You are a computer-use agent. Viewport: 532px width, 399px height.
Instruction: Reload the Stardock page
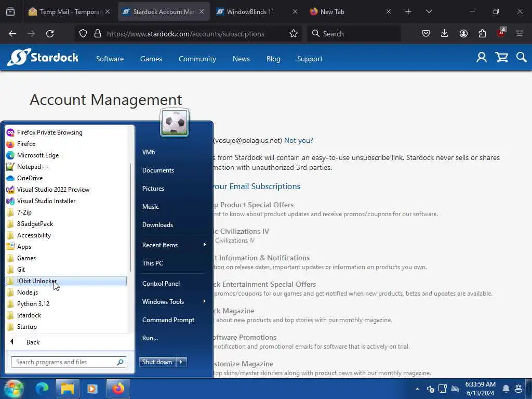point(50,34)
